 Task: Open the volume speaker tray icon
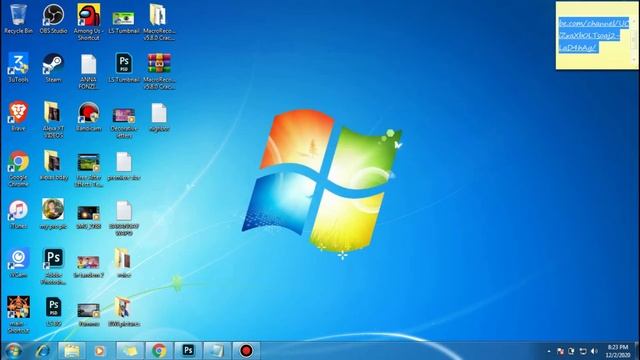coord(594,351)
